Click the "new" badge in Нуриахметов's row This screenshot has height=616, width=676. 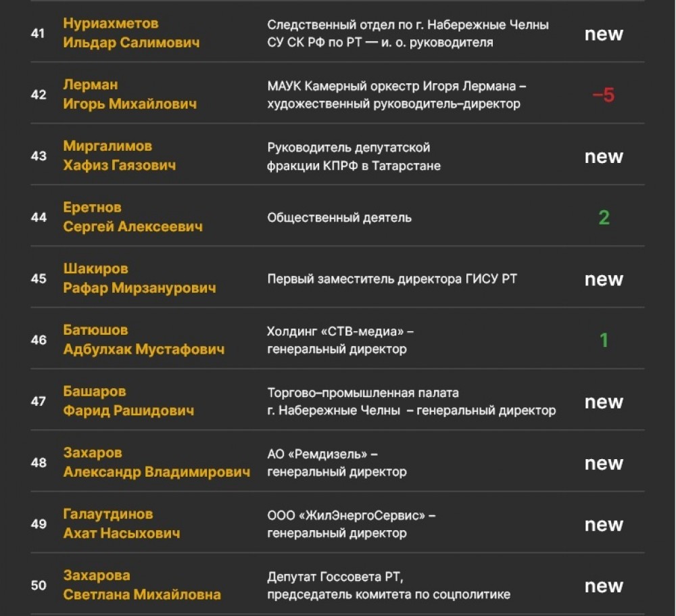coord(604,34)
